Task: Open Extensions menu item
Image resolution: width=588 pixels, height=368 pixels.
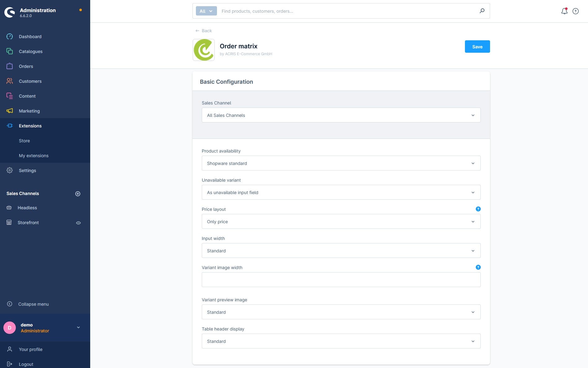Action: (x=45, y=126)
